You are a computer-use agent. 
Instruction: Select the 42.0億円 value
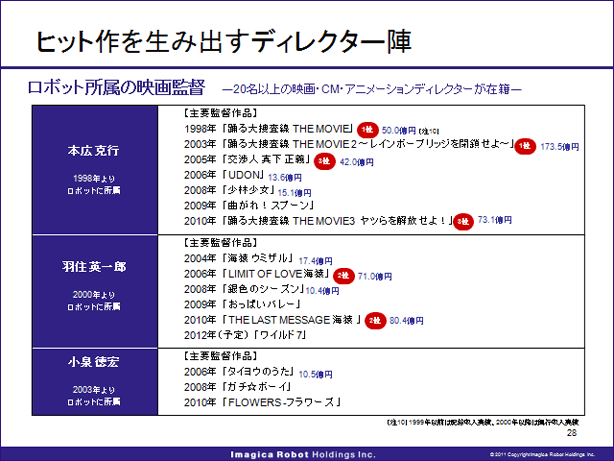point(357,162)
